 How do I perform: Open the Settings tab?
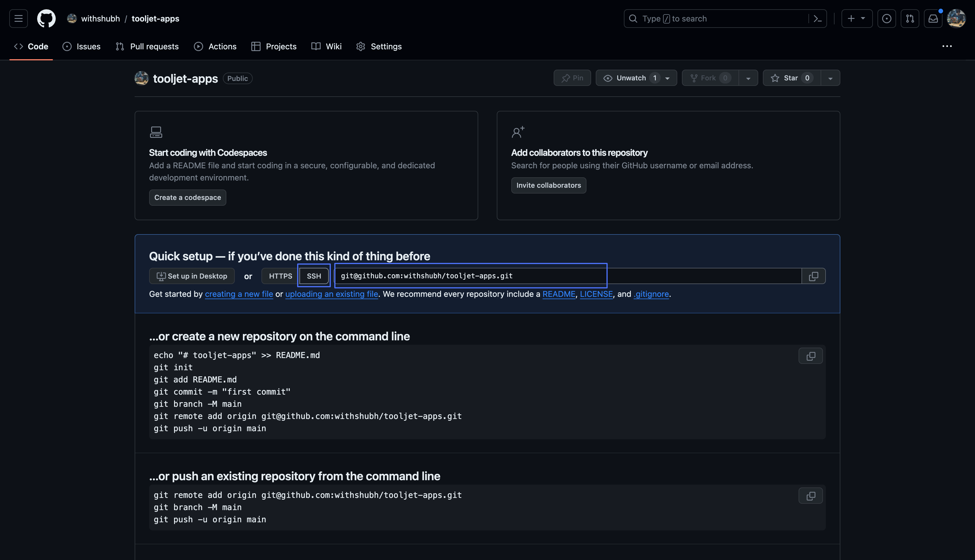tap(379, 46)
